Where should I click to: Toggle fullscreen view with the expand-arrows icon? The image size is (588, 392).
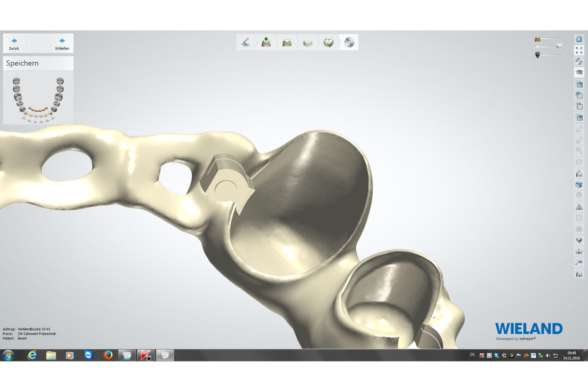point(579,50)
